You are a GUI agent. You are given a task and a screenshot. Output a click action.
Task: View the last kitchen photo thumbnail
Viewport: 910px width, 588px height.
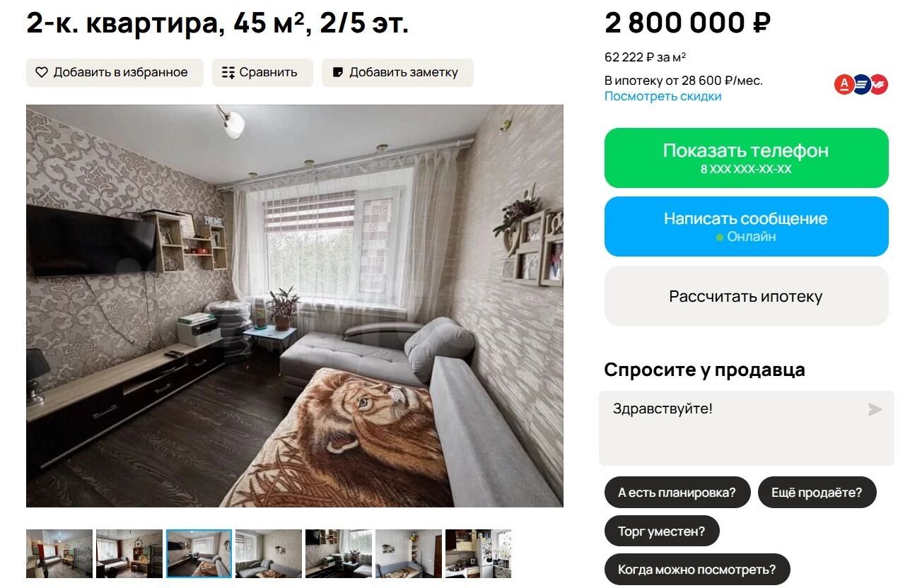point(478,554)
